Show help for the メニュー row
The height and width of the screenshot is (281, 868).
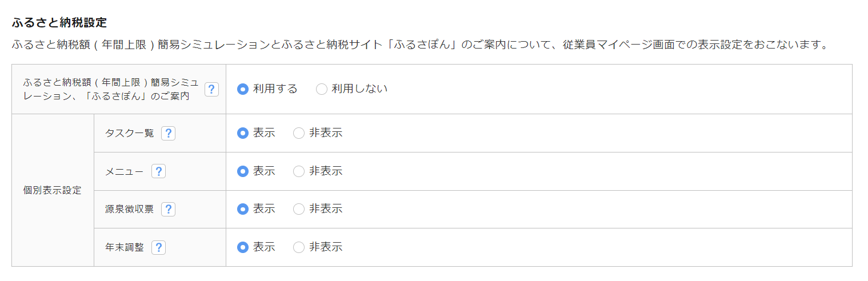click(158, 171)
